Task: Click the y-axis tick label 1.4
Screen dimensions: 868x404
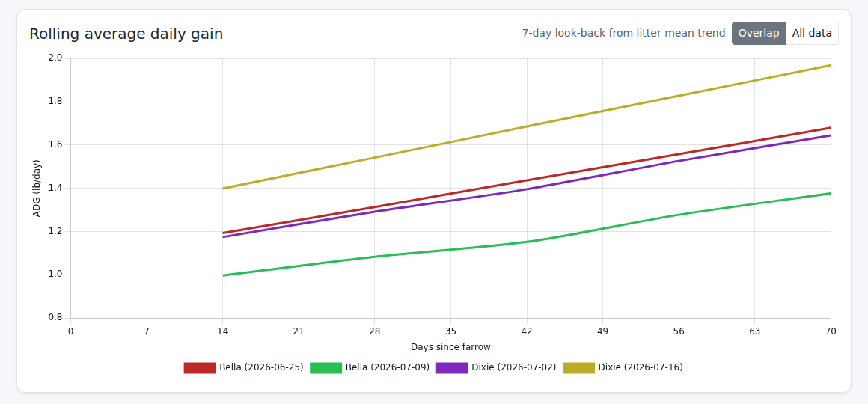Action: [56, 189]
